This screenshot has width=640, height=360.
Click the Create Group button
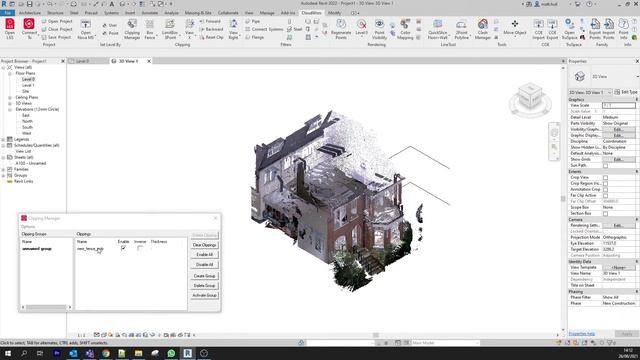click(204, 276)
